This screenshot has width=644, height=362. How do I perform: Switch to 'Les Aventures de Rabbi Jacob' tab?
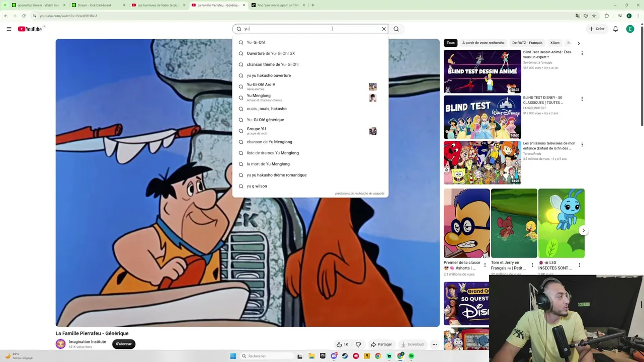pyautogui.click(x=158, y=5)
